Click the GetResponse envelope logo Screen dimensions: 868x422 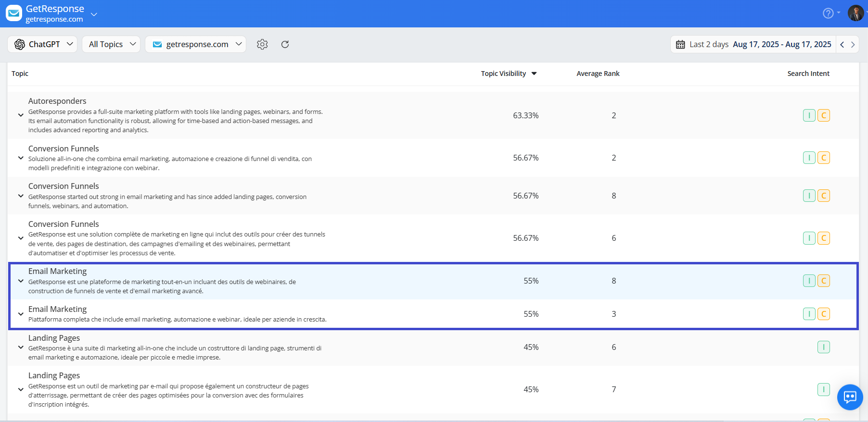click(14, 13)
